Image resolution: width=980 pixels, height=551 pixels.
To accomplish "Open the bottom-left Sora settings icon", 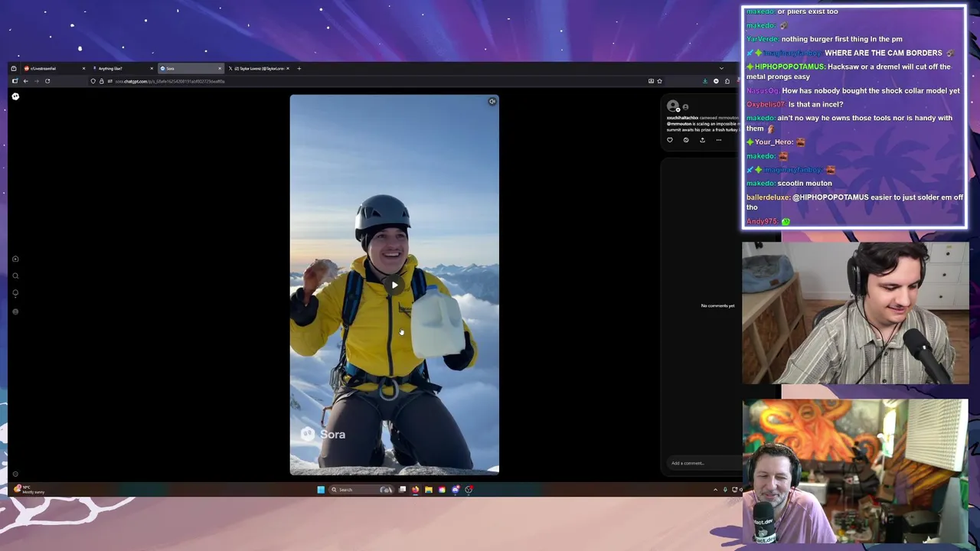I will coord(15,474).
